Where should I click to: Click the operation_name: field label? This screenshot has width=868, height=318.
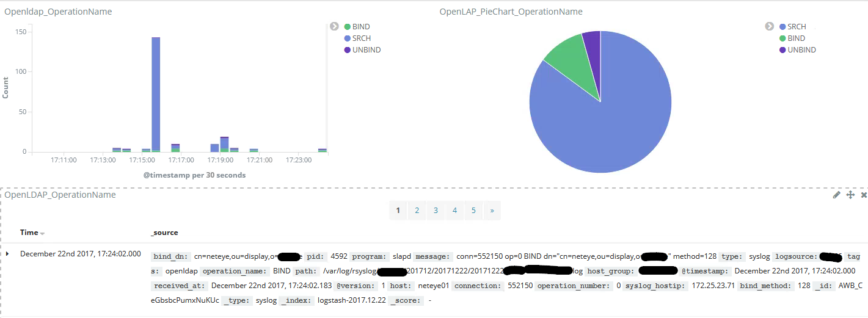(235, 271)
